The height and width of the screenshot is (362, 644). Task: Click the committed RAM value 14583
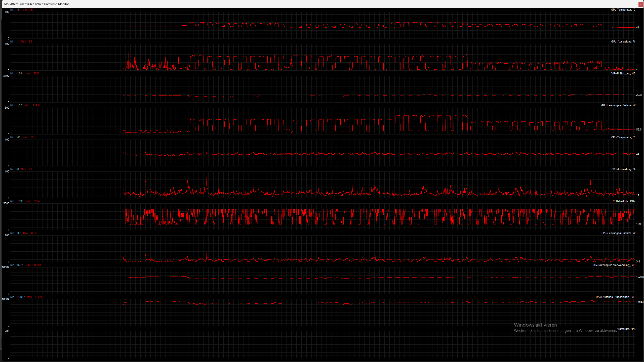(x=640, y=302)
